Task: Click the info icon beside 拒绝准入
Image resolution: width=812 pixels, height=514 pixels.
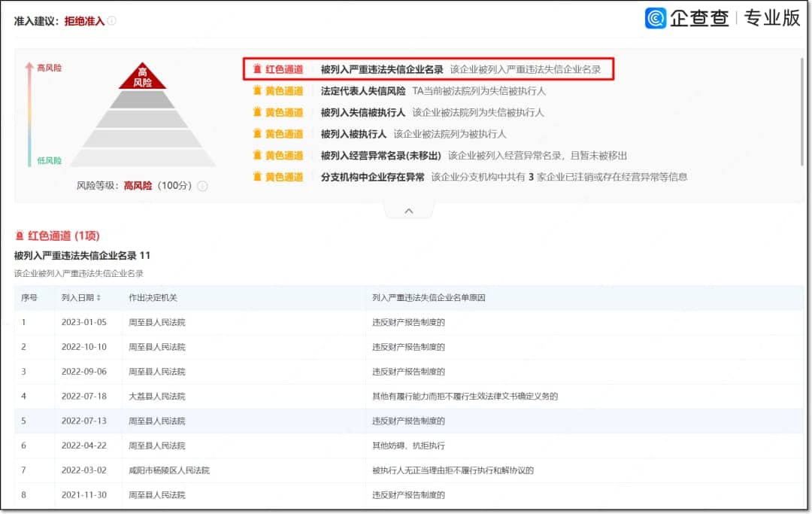Action: pyautogui.click(x=111, y=21)
